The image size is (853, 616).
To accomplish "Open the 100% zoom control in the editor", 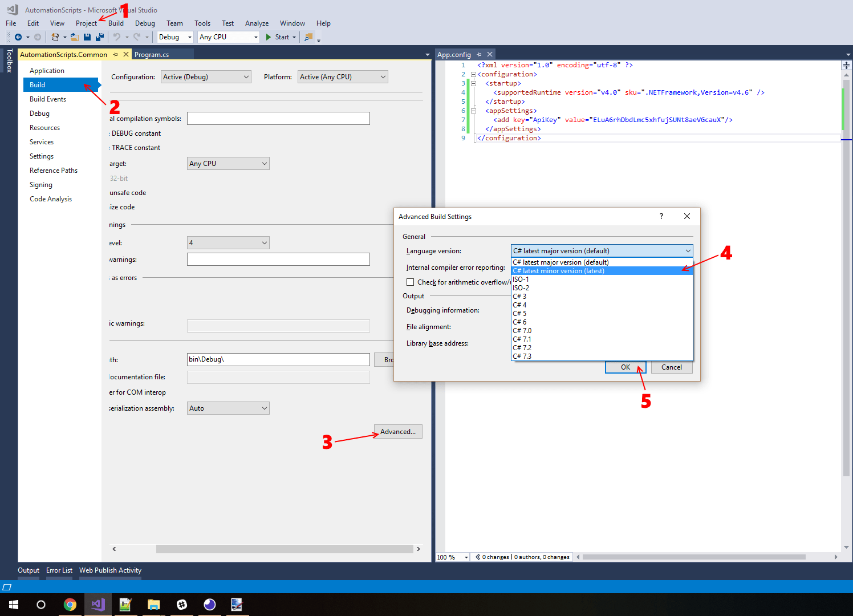I will [x=452, y=557].
